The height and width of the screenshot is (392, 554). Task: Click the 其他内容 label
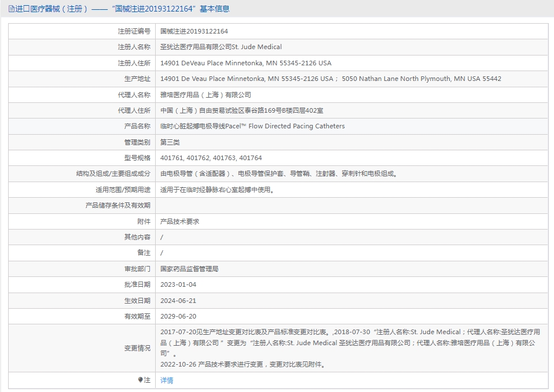pos(137,236)
